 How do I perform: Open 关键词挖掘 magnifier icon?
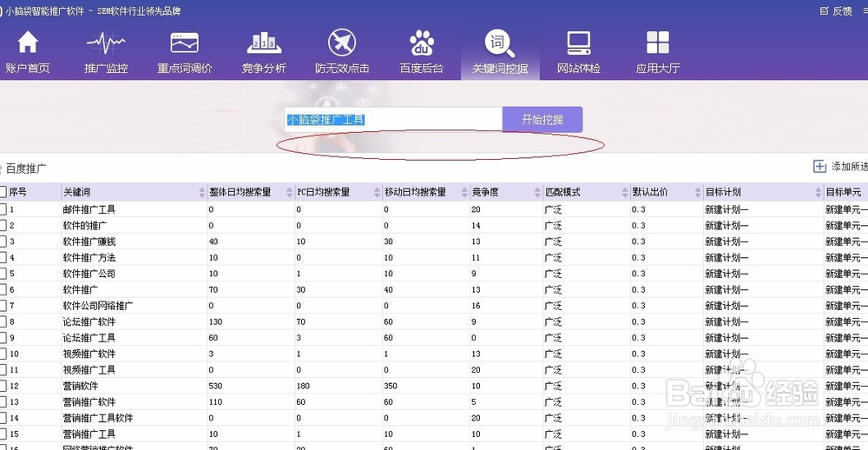(x=499, y=43)
